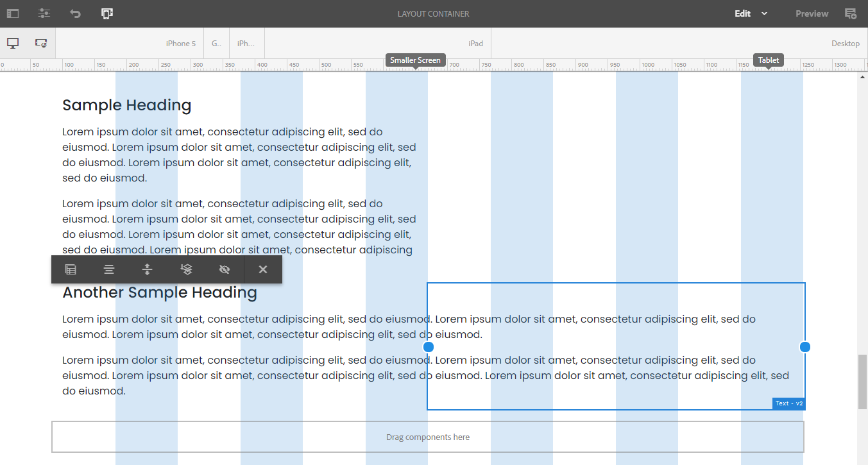Screen dimensions: 868x465
Task: Select Desktop device width
Action: 679,44
